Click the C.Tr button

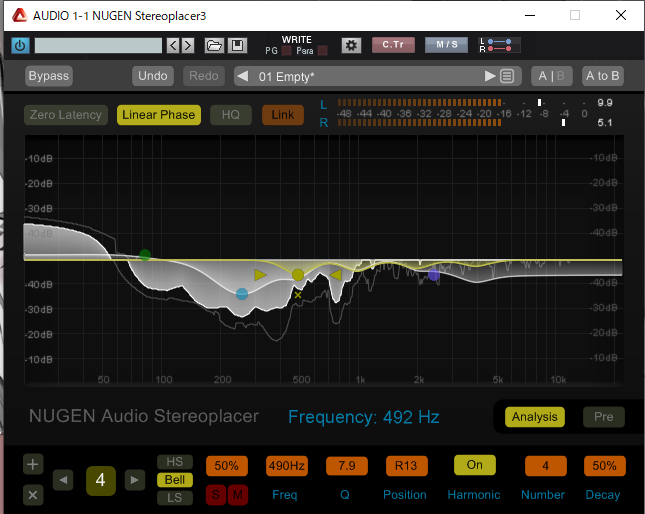(x=393, y=45)
